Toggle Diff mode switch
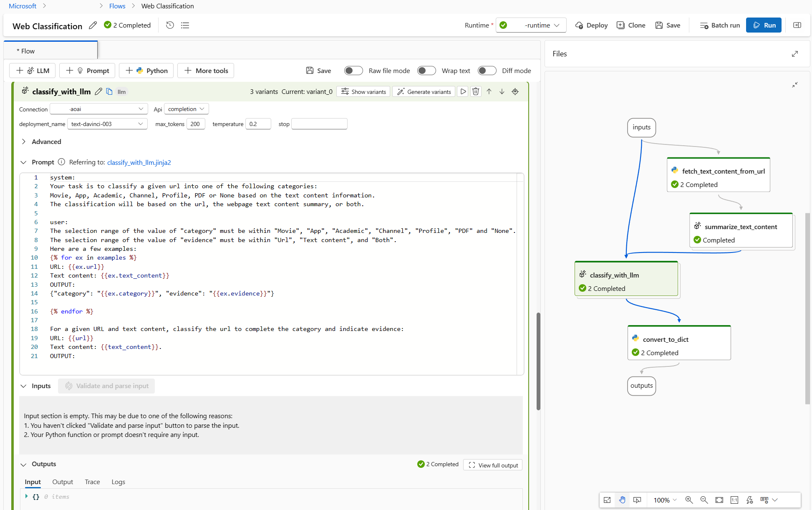812x510 pixels. [486, 71]
